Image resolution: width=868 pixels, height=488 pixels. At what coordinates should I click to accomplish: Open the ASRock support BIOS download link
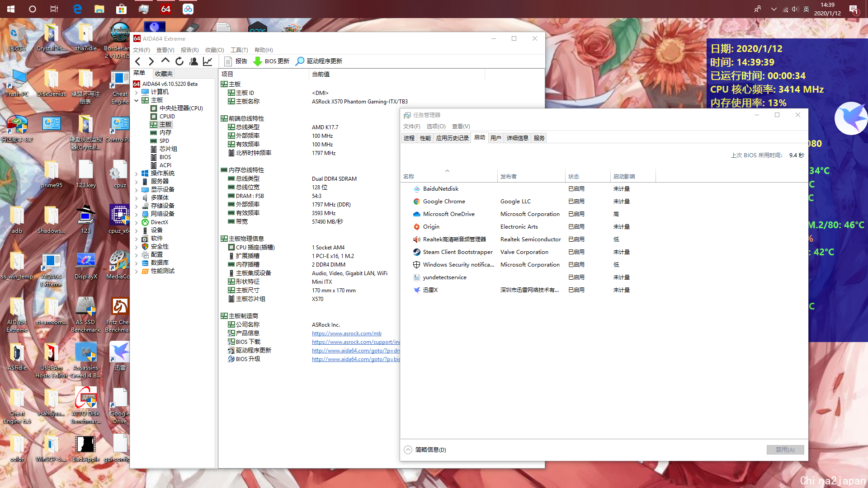[x=356, y=342]
